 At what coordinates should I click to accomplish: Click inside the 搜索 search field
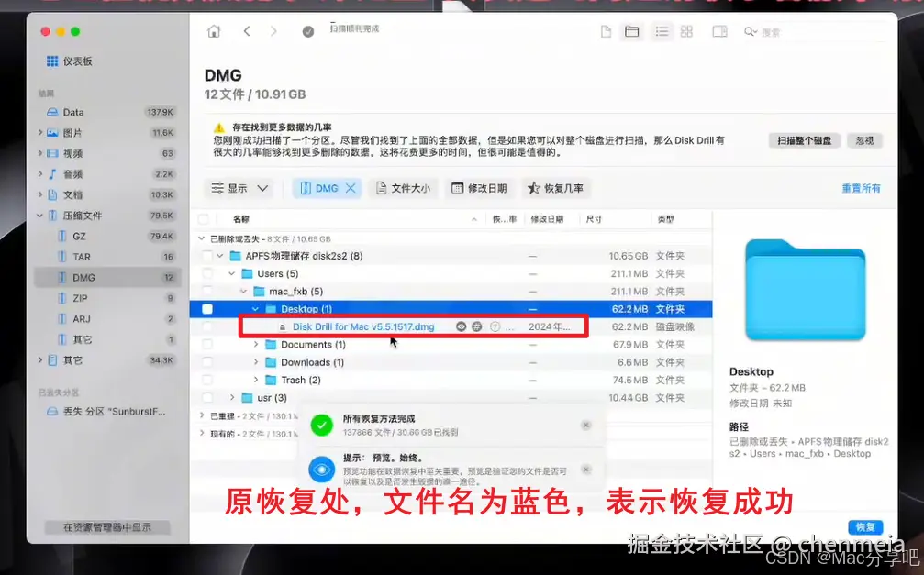coord(798,30)
